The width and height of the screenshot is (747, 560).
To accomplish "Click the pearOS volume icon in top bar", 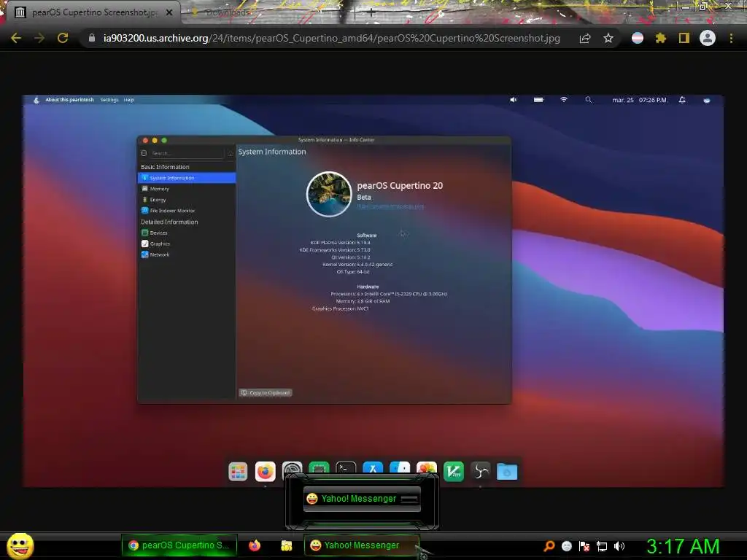I will [514, 99].
